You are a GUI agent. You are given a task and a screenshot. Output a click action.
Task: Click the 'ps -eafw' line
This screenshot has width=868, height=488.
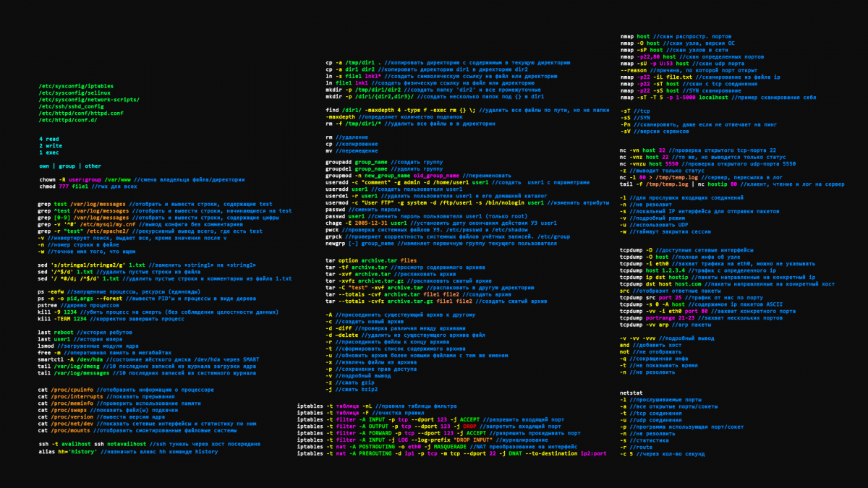[x=119, y=291]
